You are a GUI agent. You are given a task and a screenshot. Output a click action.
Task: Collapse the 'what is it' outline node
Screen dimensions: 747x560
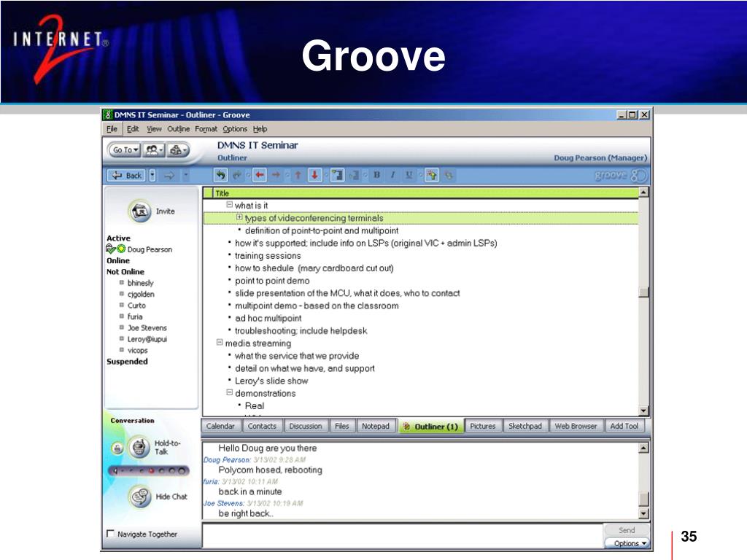tap(230, 205)
